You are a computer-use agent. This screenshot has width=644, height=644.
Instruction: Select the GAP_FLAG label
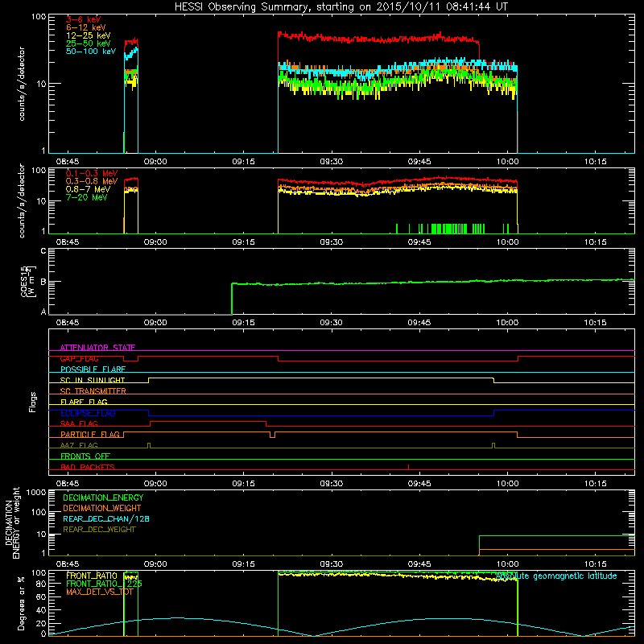click(79, 358)
